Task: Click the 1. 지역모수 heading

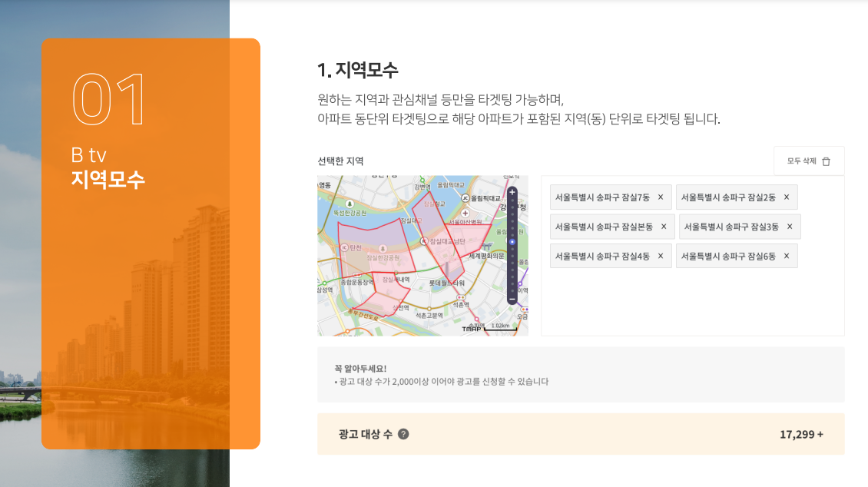Action: point(358,70)
